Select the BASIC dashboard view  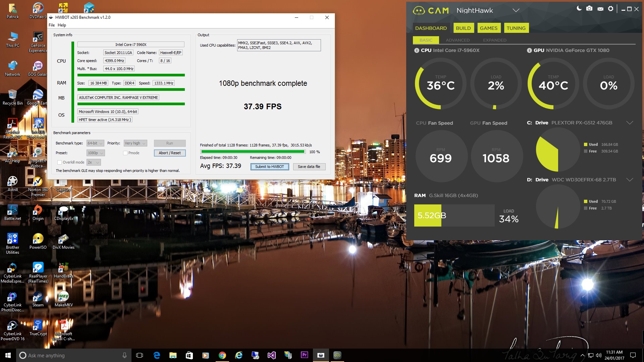426,40
